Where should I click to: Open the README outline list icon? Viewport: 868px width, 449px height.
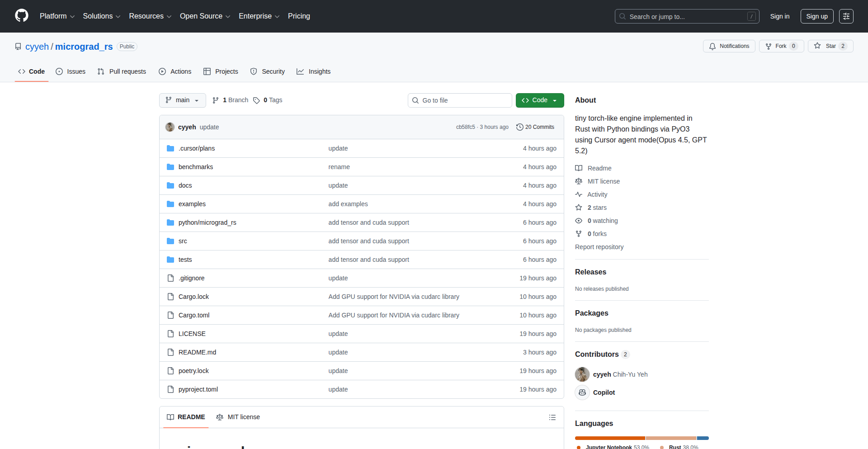552,417
